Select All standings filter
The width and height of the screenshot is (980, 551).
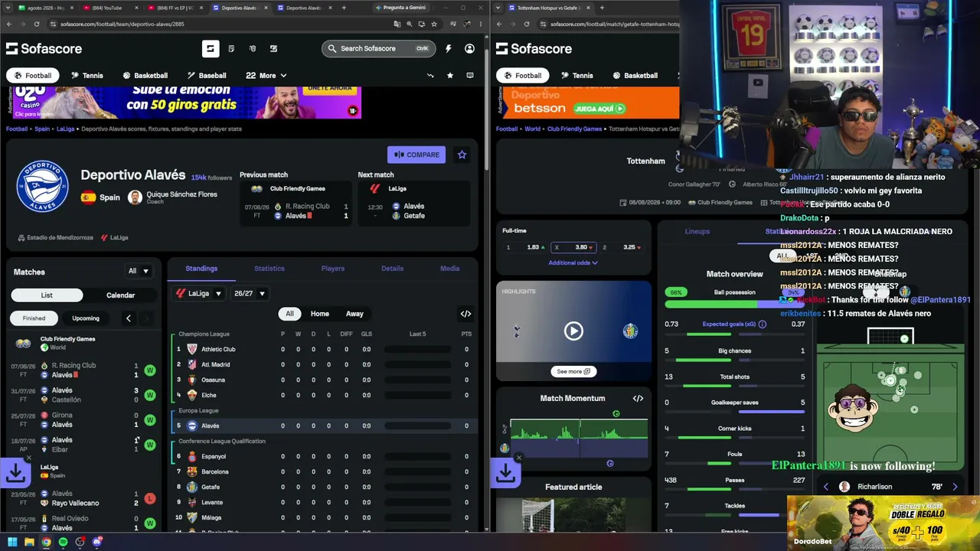point(289,314)
